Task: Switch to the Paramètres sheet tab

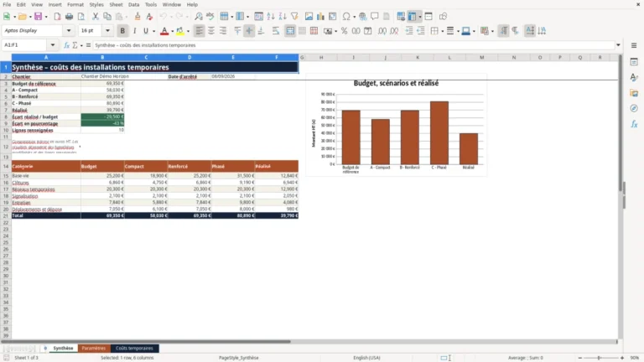Action: pyautogui.click(x=94, y=348)
